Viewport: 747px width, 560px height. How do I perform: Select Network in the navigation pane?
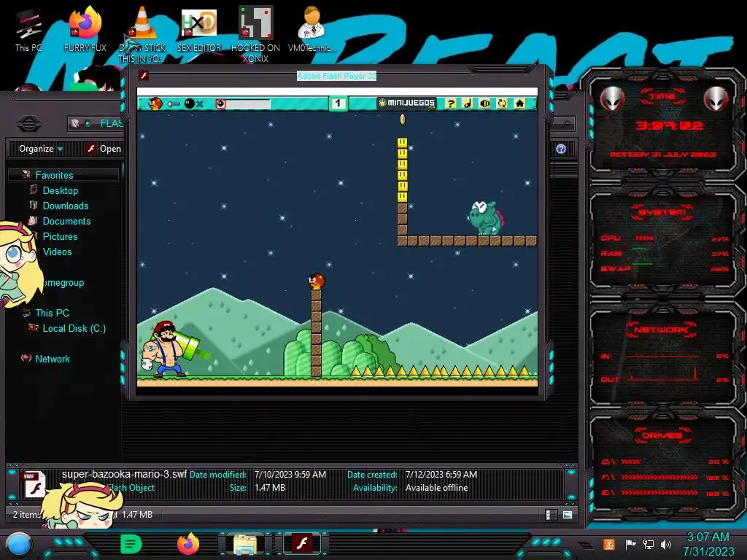[52, 359]
